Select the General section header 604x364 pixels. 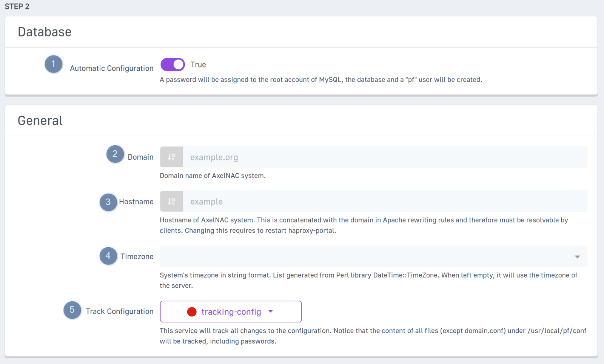[x=40, y=121]
